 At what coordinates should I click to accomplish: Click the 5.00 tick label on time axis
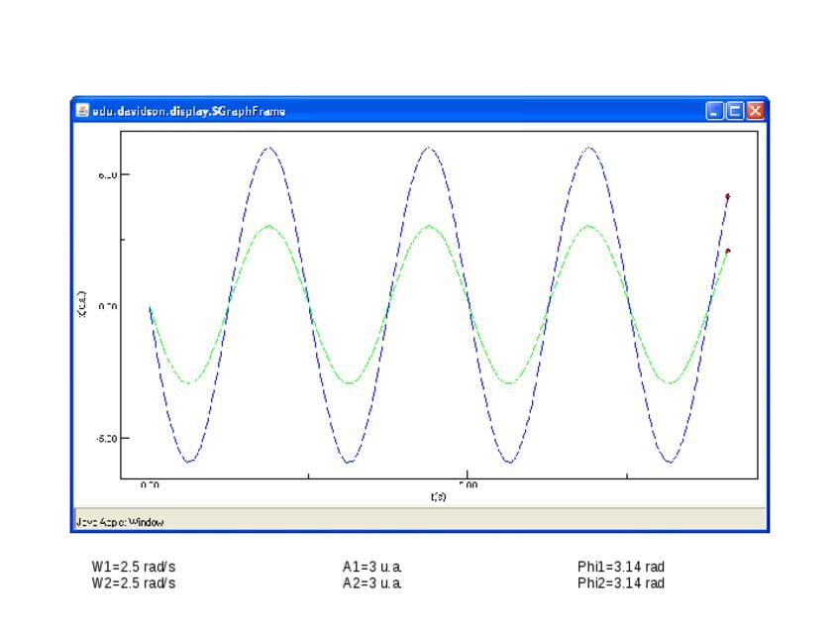pyautogui.click(x=468, y=485)
